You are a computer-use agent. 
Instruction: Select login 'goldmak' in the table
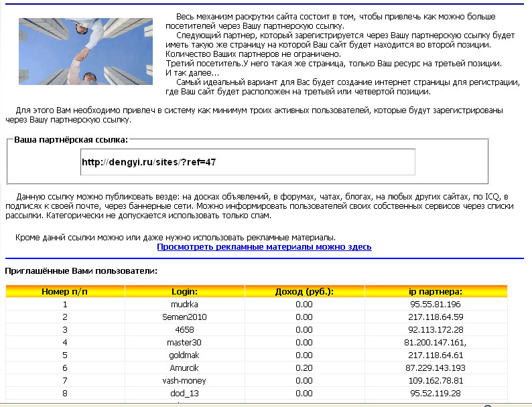point(184,355)
